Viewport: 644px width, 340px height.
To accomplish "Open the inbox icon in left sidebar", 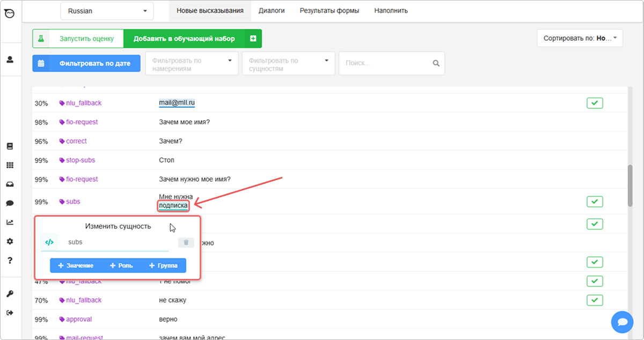I will point(10,184).
